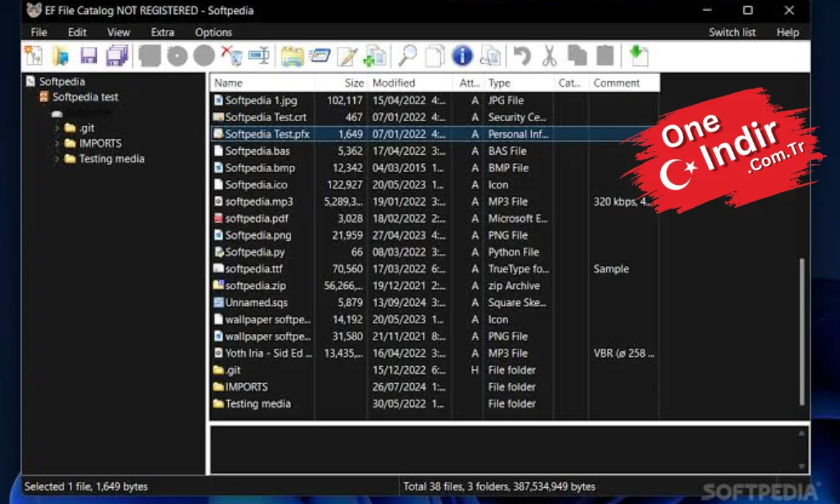Sort list by the Size column header
The image size is (840, 504).
(342, 83)
